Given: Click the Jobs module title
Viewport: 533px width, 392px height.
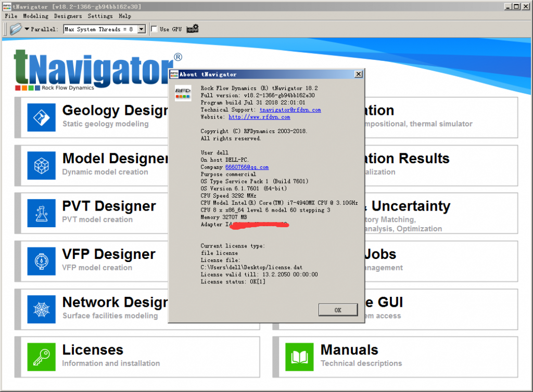Looking at the screenshot, I should coord(380,254).
